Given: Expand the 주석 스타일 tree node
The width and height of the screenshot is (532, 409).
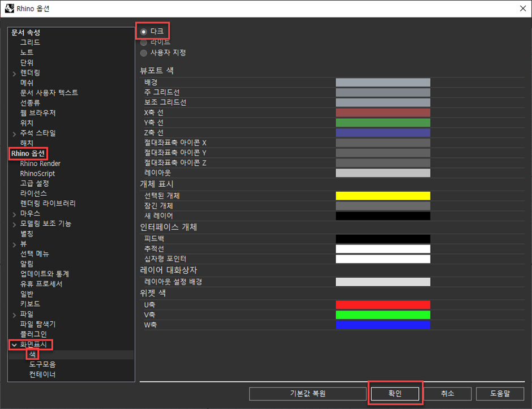Looking at the screenshot, I should [x=14, y=134].
